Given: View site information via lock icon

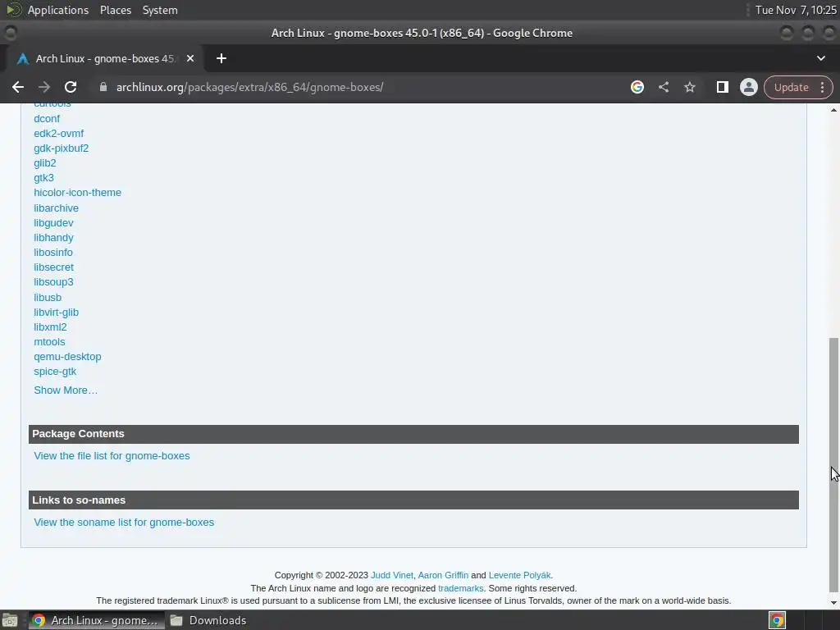Looking at the screenshot, I should click(x=103, y=87).
